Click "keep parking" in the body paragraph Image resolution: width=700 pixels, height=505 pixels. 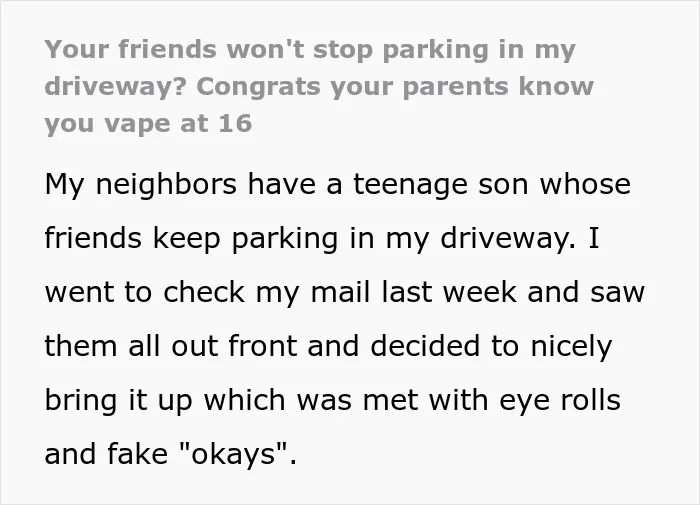(245, 239)
